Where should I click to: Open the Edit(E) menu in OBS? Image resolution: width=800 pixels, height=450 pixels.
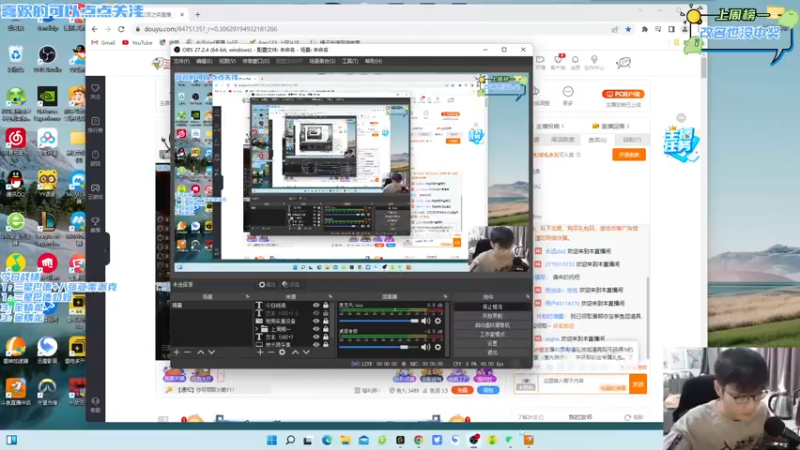(x=204, y=61)
